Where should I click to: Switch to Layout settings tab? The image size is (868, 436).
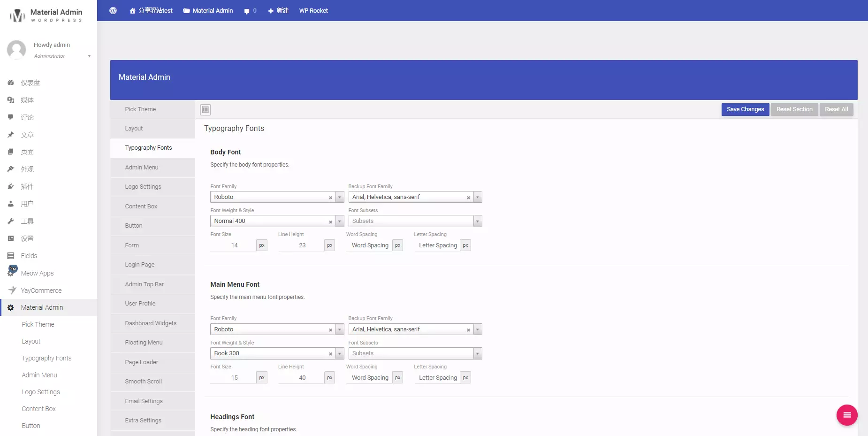[152, 129]
